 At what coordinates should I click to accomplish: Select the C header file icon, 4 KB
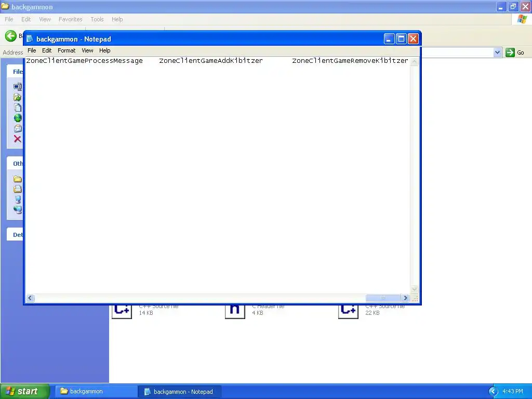pyautogui.click(x=235, y=311)
